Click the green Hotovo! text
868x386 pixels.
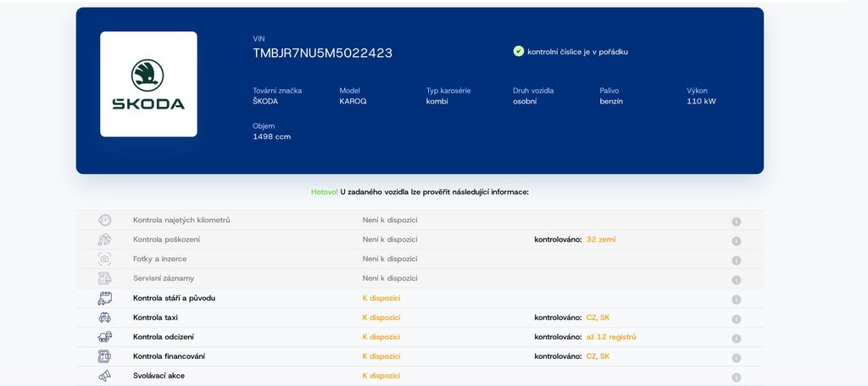[x=325, y=192]
